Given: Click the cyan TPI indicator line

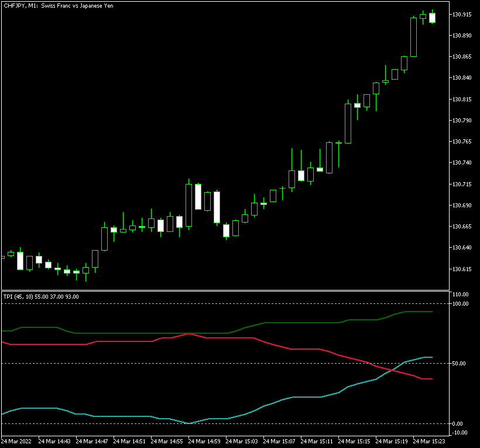Looking at the screenshot, I should 117,416.
